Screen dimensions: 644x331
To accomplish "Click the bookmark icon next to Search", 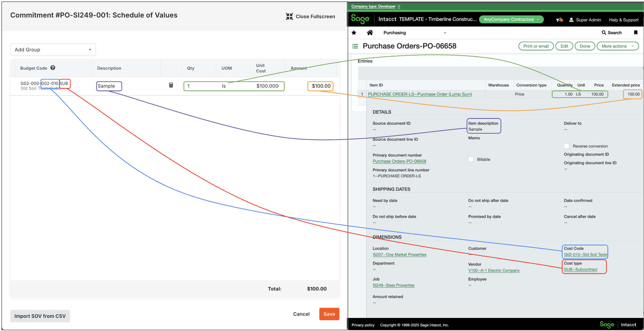I will coord(635,32).
